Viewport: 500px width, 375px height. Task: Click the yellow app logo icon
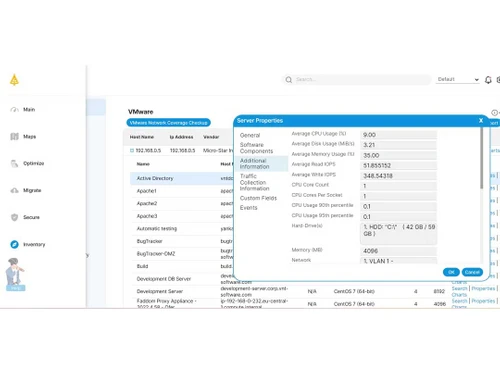pos(14,80)
